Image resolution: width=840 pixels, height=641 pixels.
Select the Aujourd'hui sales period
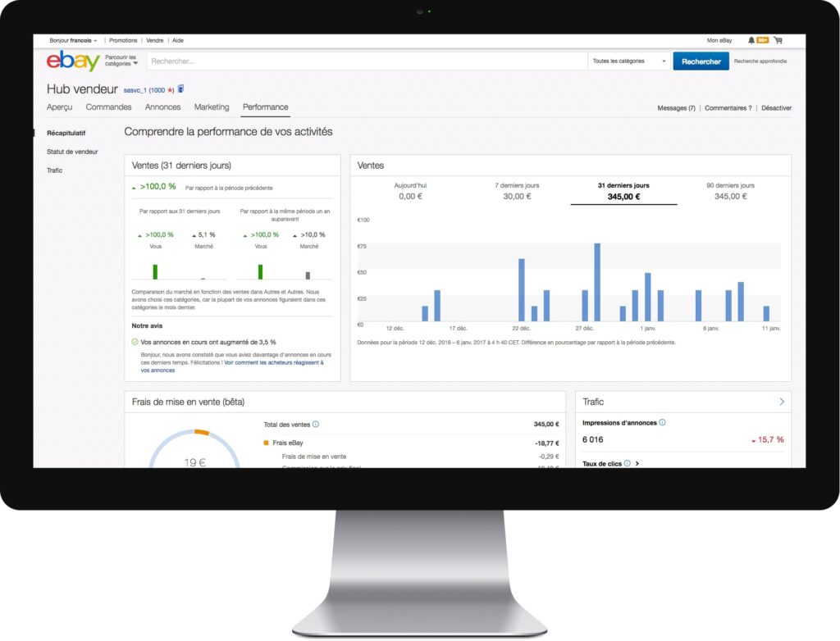410,191
